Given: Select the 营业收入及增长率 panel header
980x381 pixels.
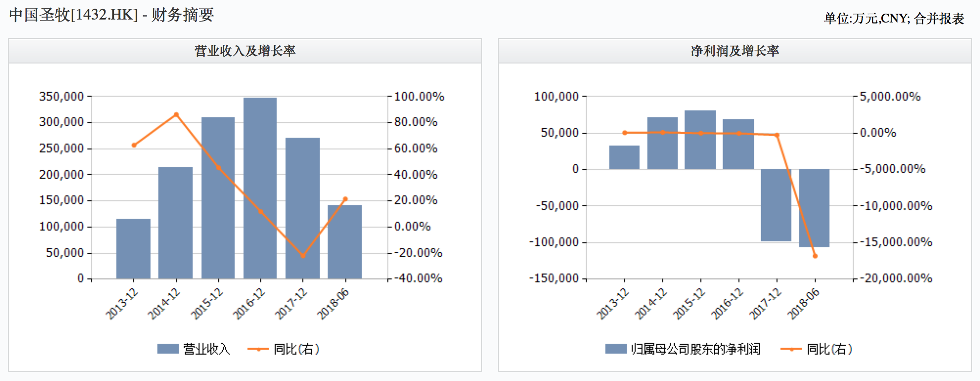Looking at the screenshot, I should click(x=245, y=51).
